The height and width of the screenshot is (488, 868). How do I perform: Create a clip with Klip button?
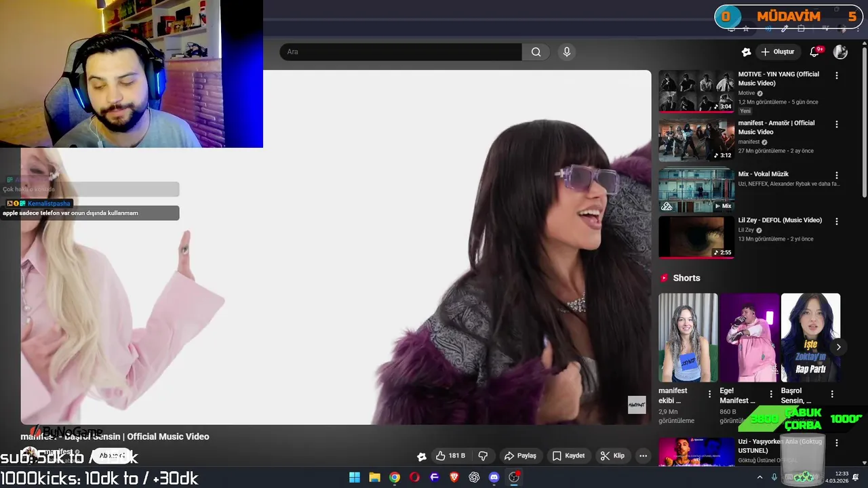[x=612, y=456]
